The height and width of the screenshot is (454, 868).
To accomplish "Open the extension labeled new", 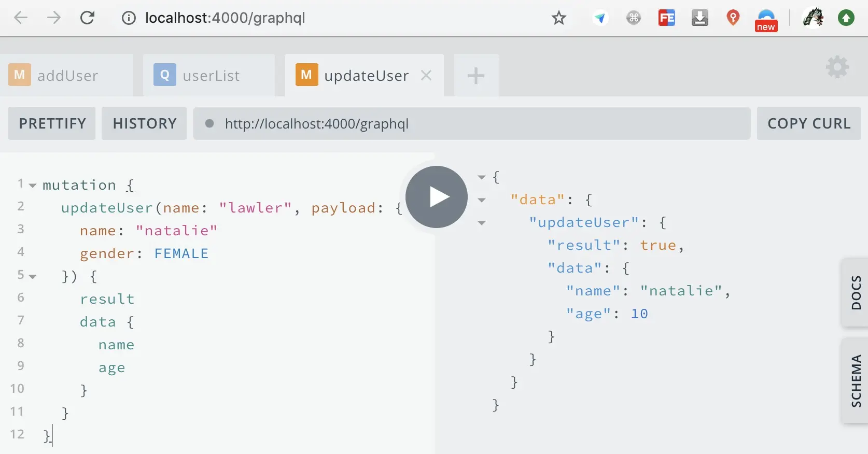I will click(x=766, y=21).
